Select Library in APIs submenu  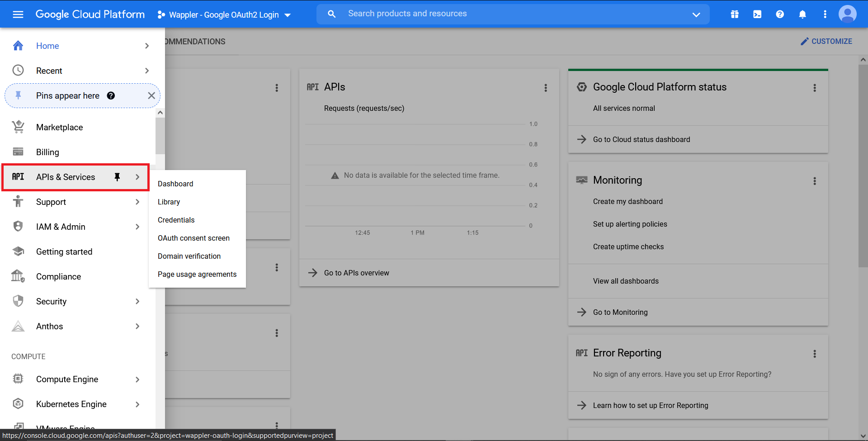197,202
